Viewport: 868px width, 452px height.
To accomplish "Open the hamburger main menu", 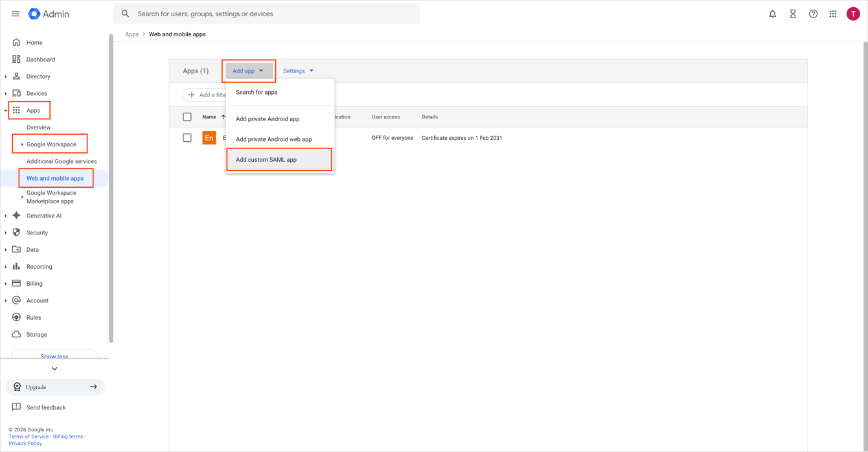I will [x=16, y=14].
